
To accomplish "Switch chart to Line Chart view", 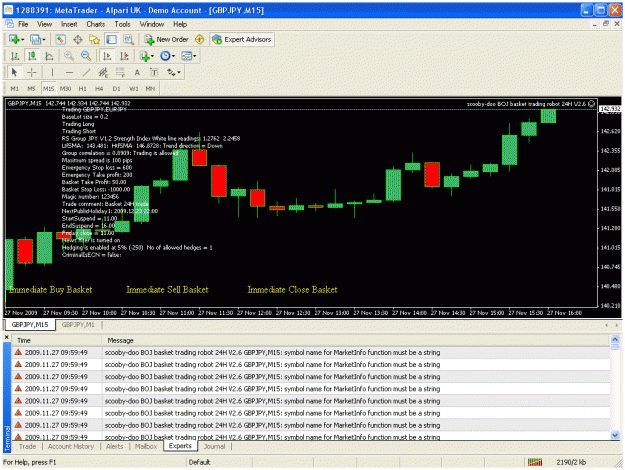I will (49, 56).
